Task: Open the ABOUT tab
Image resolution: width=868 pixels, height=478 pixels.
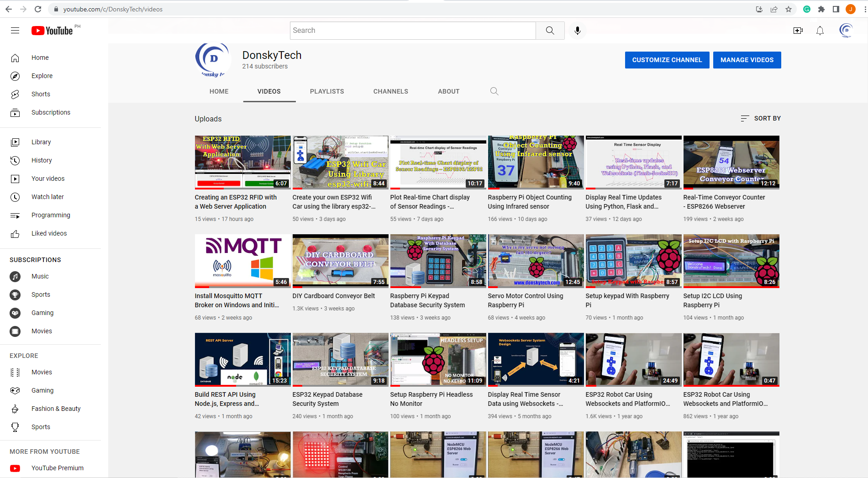Action: coord(449,91)
